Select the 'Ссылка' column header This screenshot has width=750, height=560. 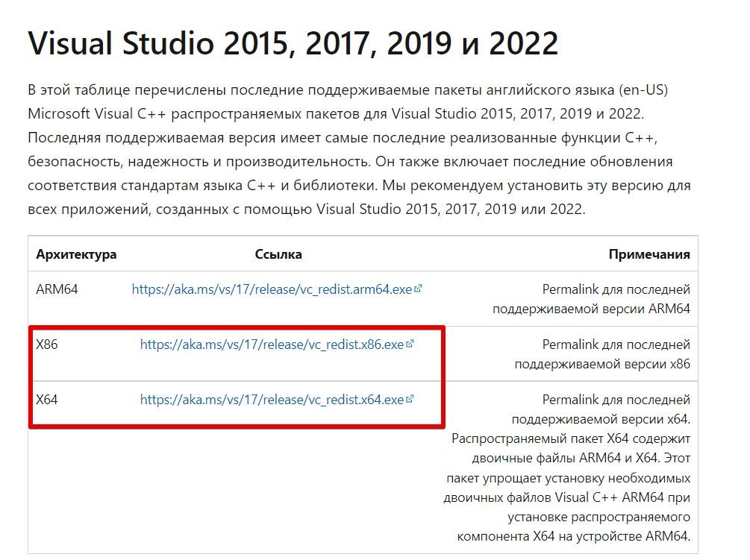[278, 254]
